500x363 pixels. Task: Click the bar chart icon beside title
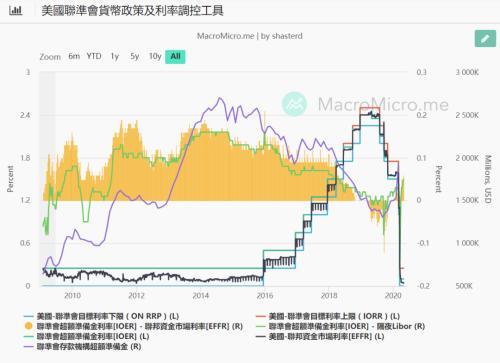tap(16, 11)
